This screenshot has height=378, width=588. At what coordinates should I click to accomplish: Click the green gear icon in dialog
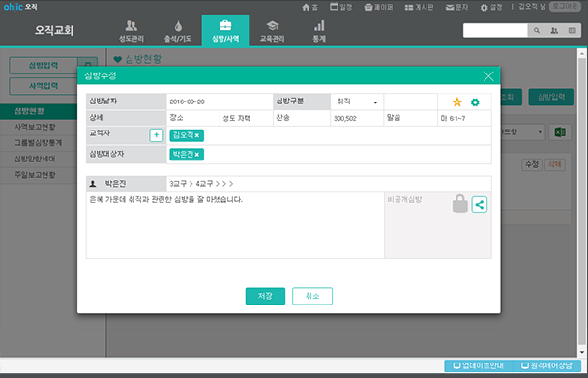(x=475, y=102)
